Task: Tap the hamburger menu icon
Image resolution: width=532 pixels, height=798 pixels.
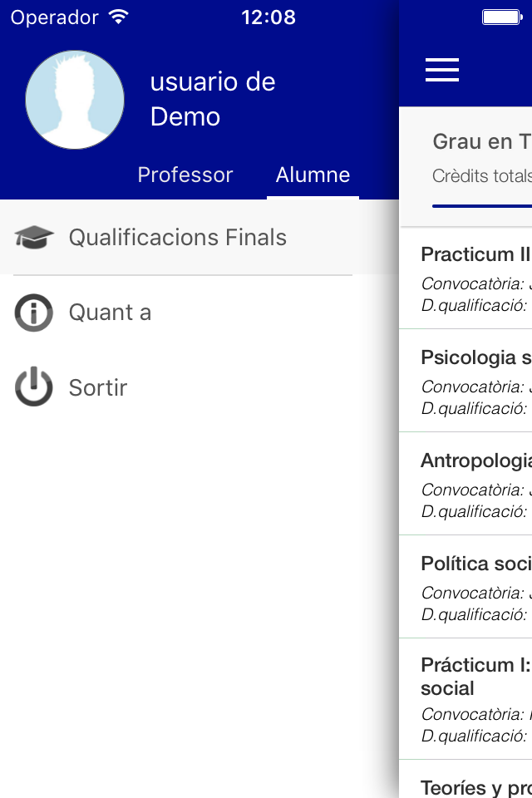Action: pos(442,70)
